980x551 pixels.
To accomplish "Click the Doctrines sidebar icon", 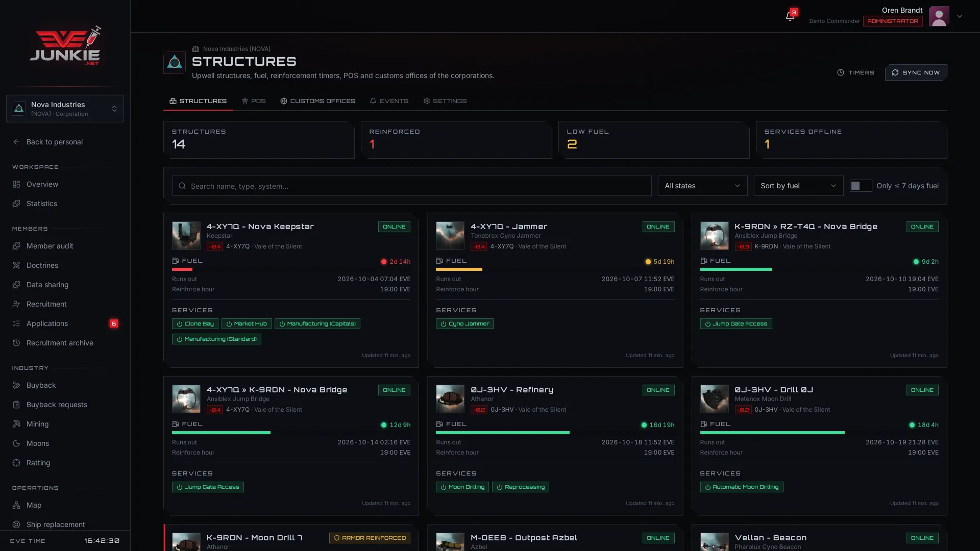I will [x=16, y=265].
